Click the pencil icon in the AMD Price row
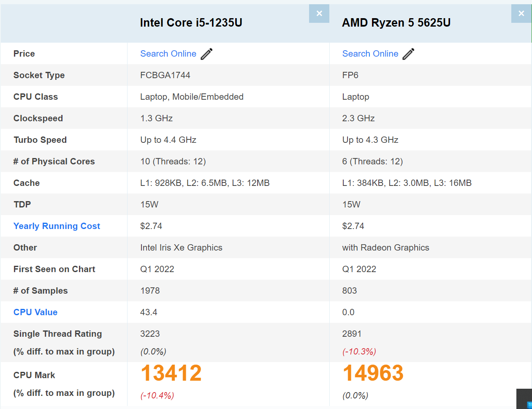This screenshot has height=409, width=532. coord(408,54)
